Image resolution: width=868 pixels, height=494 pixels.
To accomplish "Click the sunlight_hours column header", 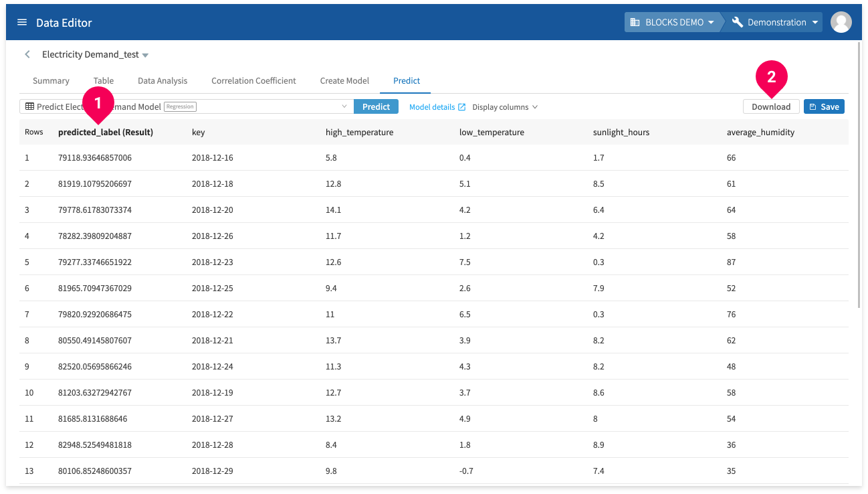I will [x=621, y=133].
